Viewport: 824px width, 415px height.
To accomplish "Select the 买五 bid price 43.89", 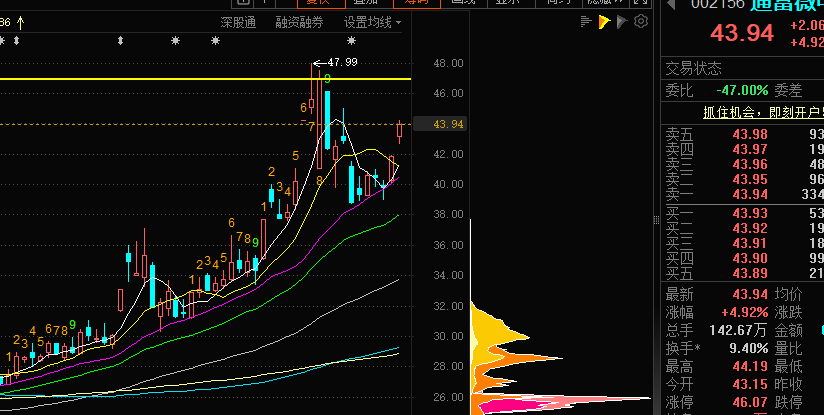I will pos(750,274).
